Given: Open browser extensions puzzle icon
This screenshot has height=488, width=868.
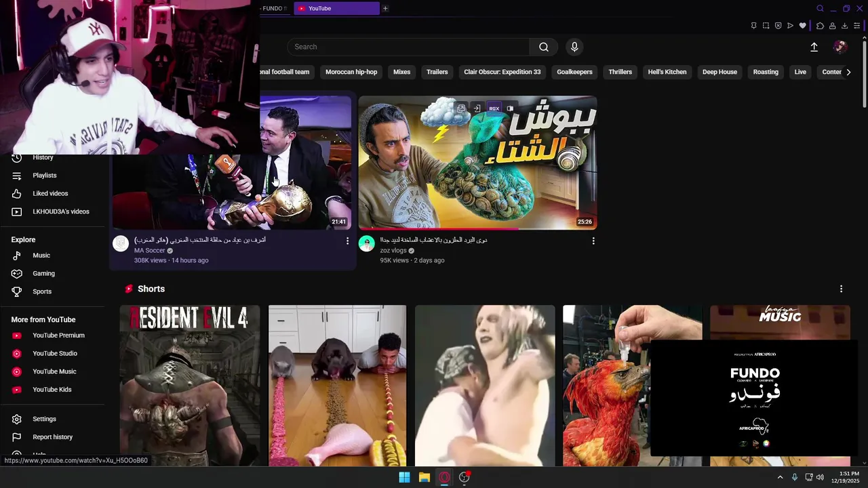Looking at the screenshot, I should 820,26.
